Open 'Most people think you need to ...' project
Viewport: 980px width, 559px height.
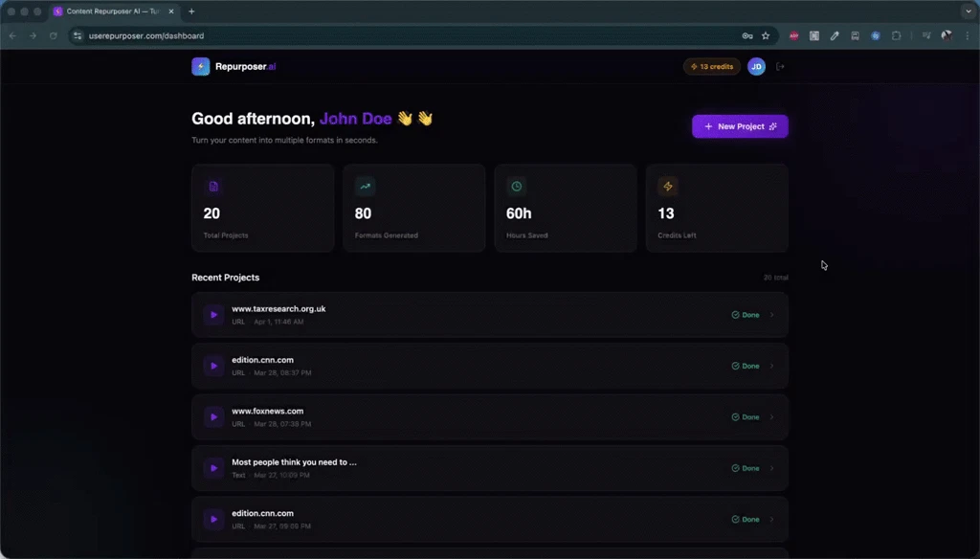[295, 462]
